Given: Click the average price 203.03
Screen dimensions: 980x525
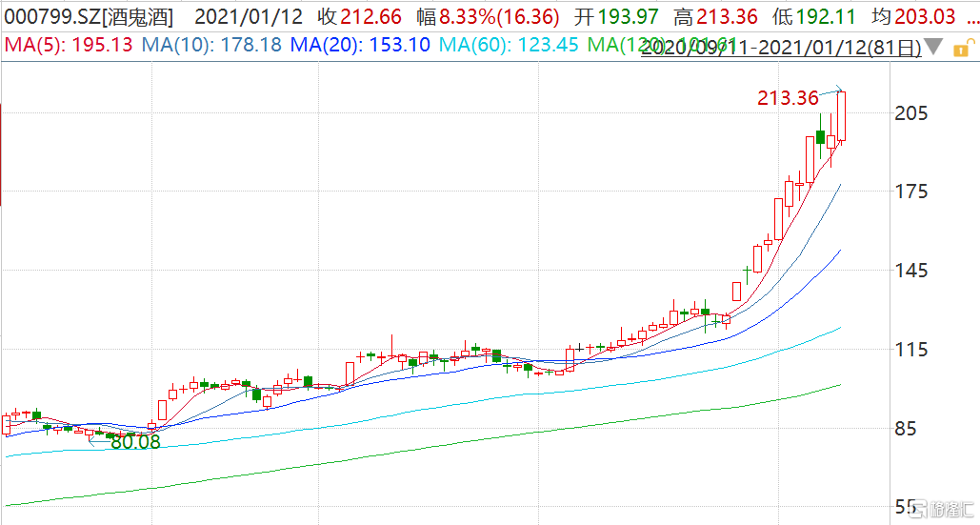Looking at the screenshot, I should click(x=925, y=16).
